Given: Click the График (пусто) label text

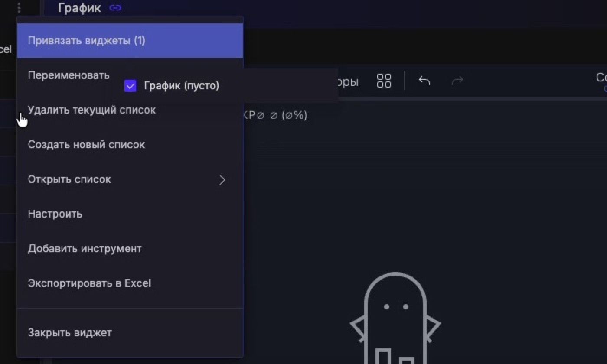Looking at the screenshot, I should 181,86.
